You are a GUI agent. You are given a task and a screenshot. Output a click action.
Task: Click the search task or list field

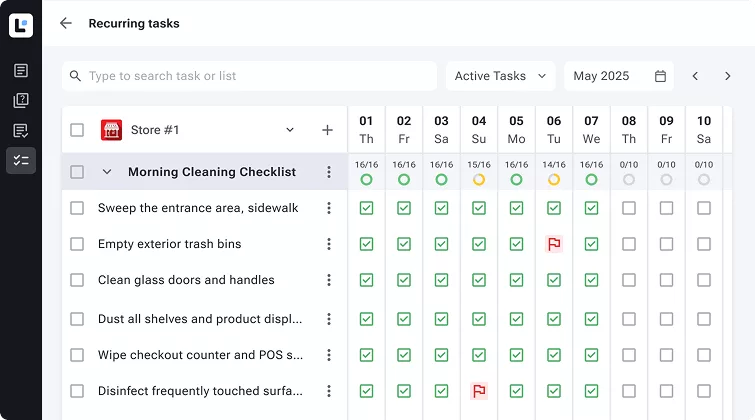[249, 76]
